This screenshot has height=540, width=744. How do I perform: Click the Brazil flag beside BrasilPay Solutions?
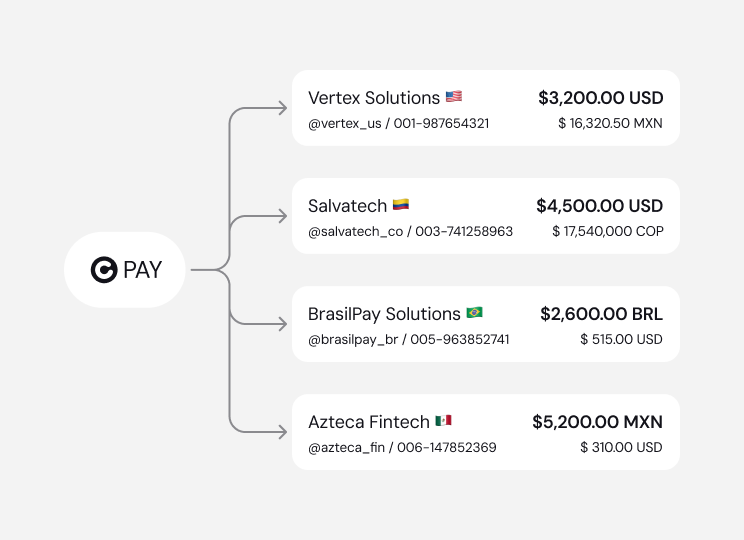tap(474, 313)
